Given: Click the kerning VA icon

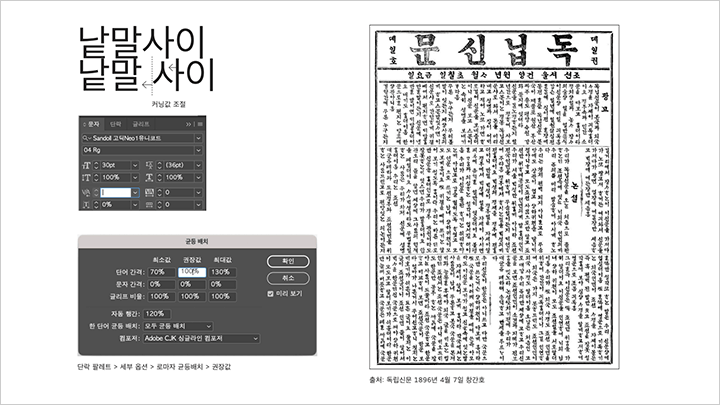Looking at the screenshot, I should pos(86,192).
